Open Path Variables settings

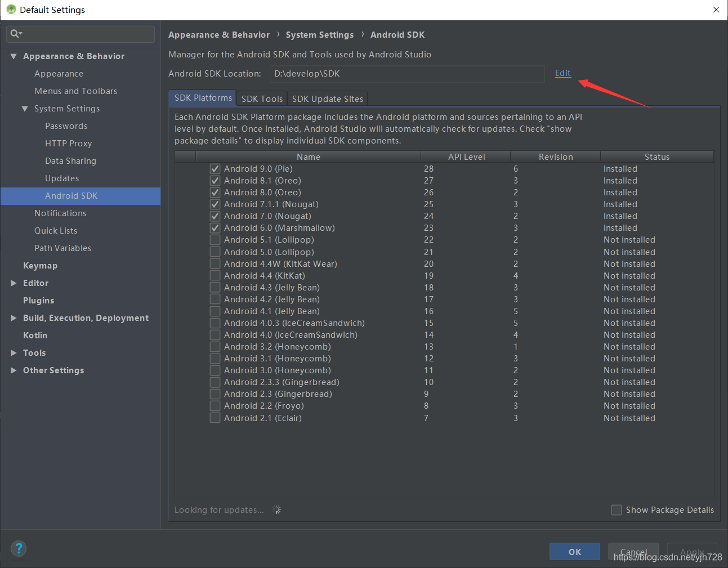pos(62,248)
